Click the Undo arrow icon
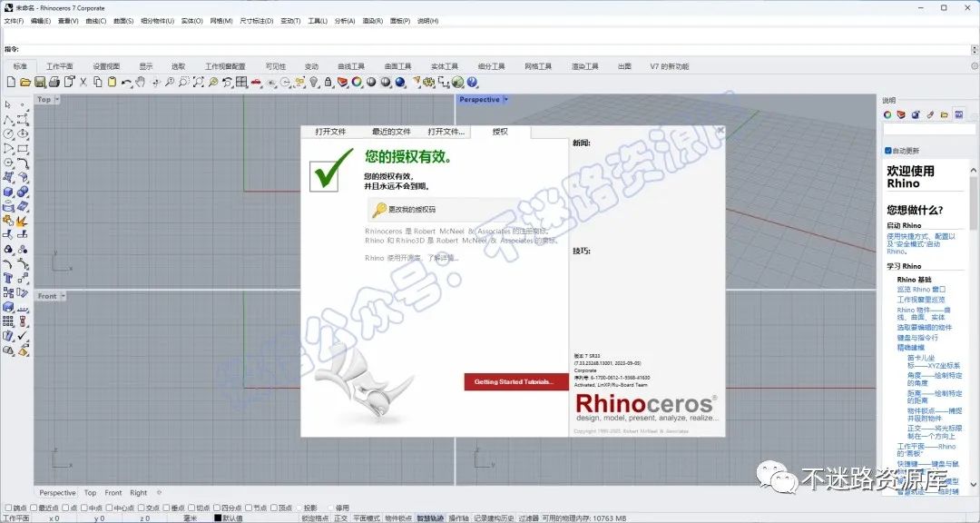The height and width of the screenshot is (523, 980). (126, 82)
